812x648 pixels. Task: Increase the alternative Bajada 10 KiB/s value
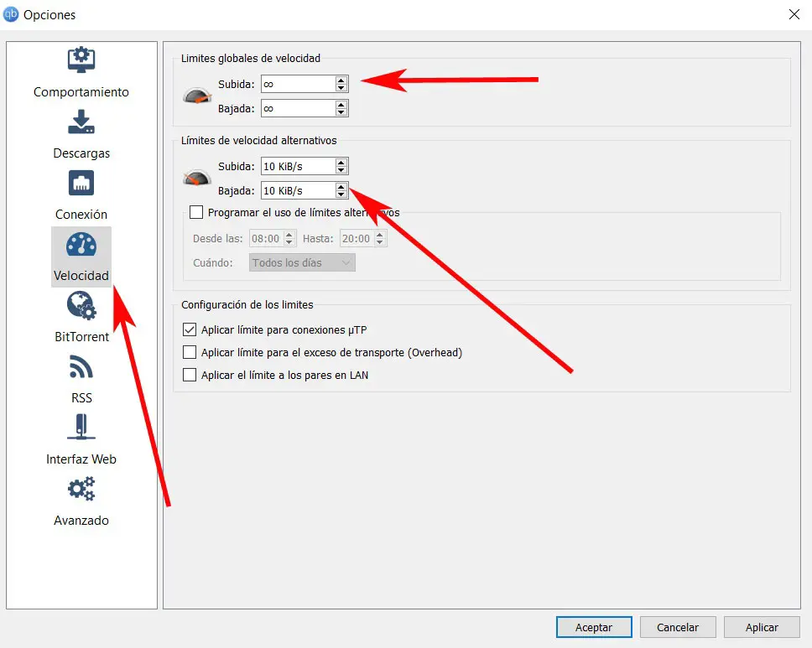(341, 187)
